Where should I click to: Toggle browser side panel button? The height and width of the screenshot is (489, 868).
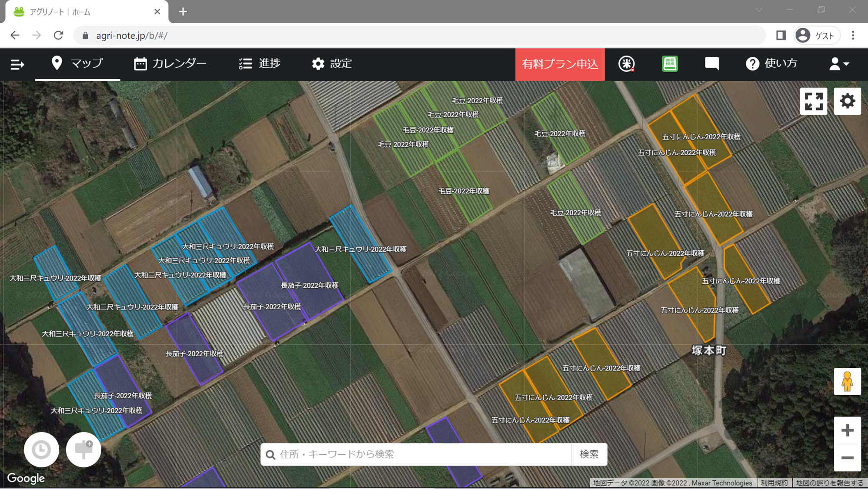click(x=781, y=36)
